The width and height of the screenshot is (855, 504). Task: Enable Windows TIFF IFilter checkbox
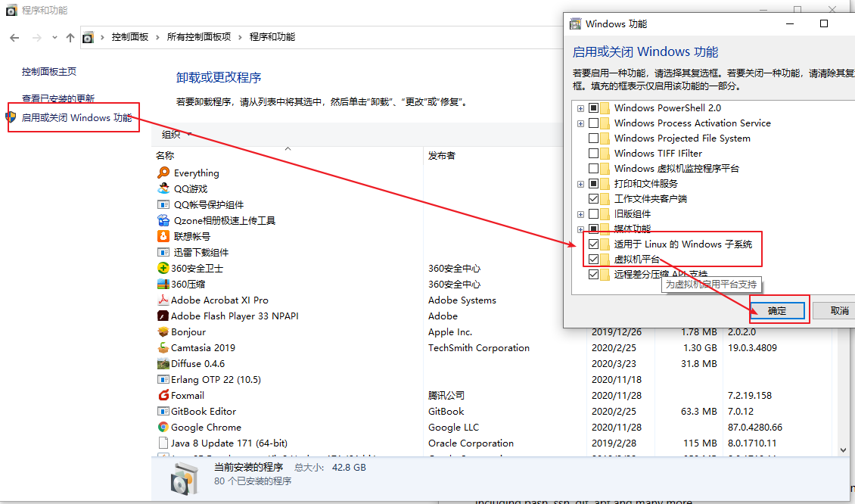pos(593,154)
